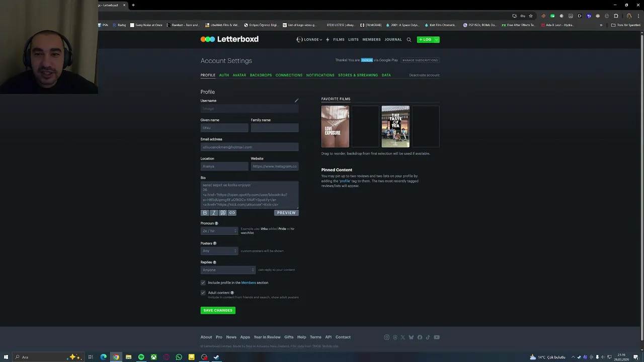
Task: Open Letterboxd Threads footer icon
Action: tap(395, 337)
